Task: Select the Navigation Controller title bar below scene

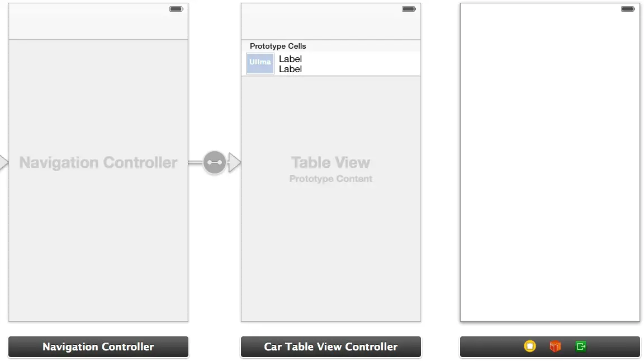Action: click(x=98, y=347)
